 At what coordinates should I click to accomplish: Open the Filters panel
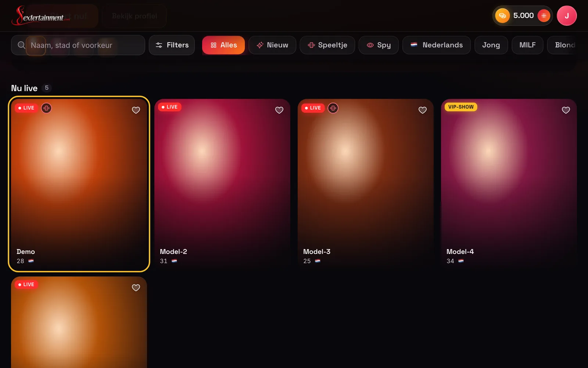pos(172,45)
